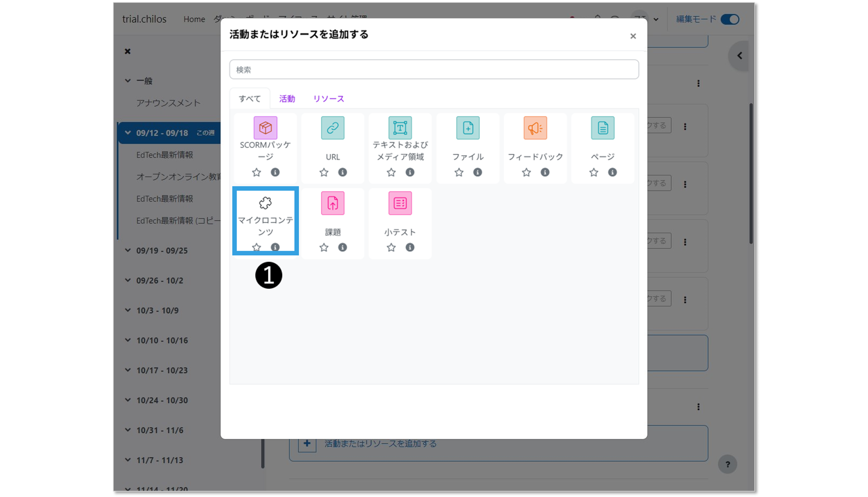Viewport: 868px width, 497px height.
Task: Open info for the ファイル resource
Action: 477,172
